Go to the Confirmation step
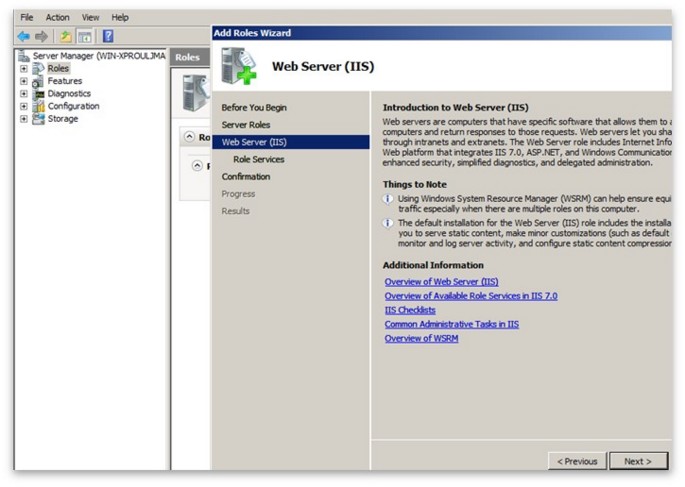Viewport: 685px width, 487px height. [x=246, y=176]
